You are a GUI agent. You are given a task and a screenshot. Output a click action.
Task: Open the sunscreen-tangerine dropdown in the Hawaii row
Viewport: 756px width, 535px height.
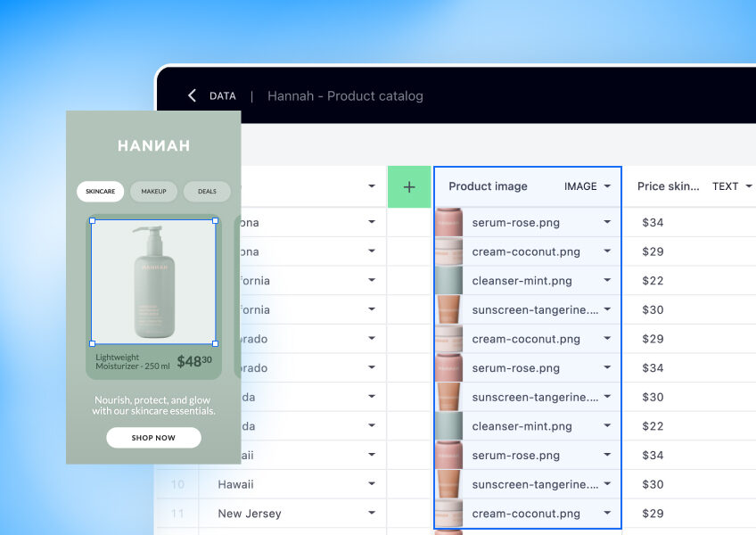607,484
